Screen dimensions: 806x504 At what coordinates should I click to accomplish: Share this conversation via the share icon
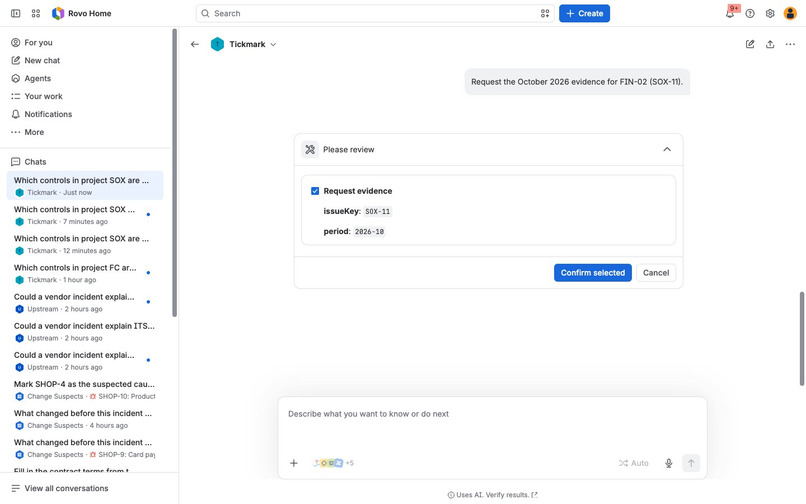pyautogui.click(x=770, y=44)
